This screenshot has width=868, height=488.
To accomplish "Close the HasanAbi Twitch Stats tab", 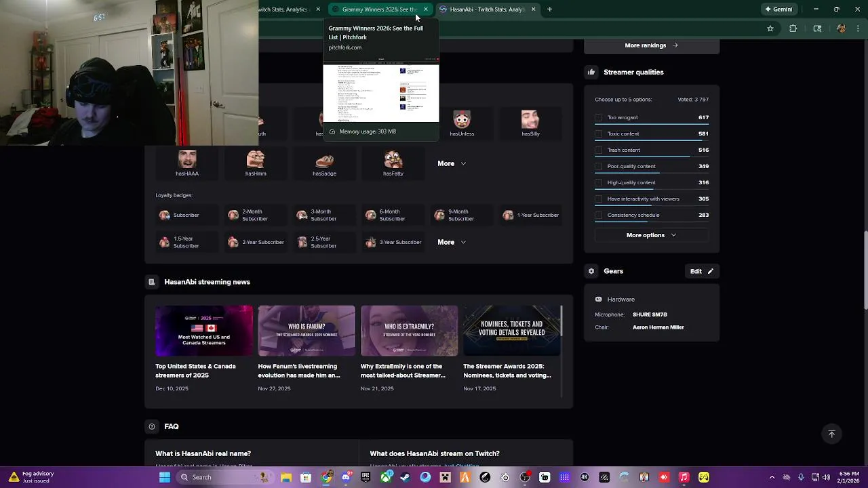I will pyautogui.click(x=533, y=9).
